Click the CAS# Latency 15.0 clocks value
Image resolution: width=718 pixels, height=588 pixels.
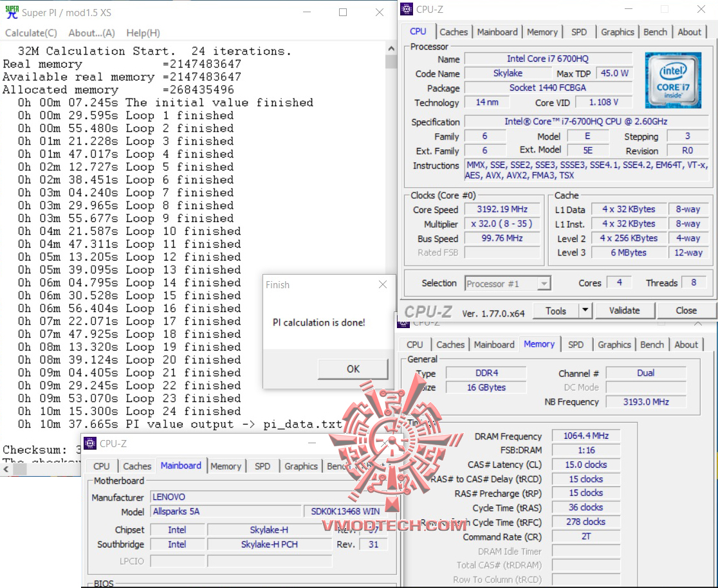click(585, 465)
